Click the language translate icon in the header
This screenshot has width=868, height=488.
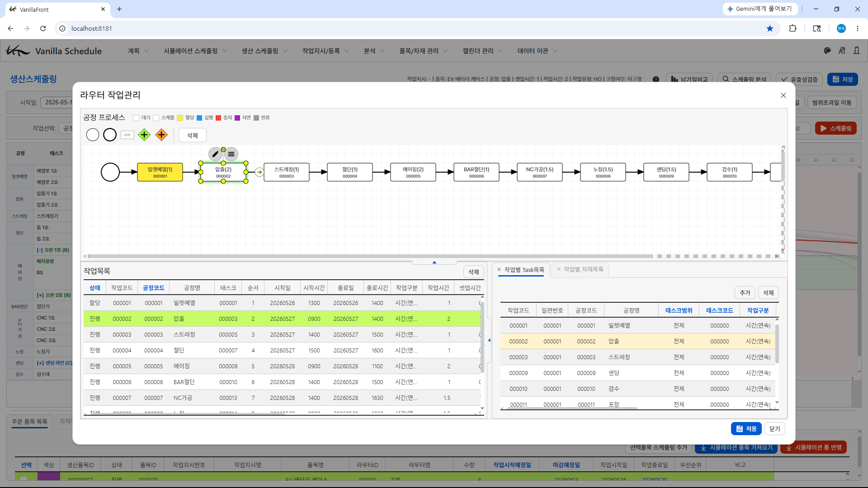tap(842, 51)
